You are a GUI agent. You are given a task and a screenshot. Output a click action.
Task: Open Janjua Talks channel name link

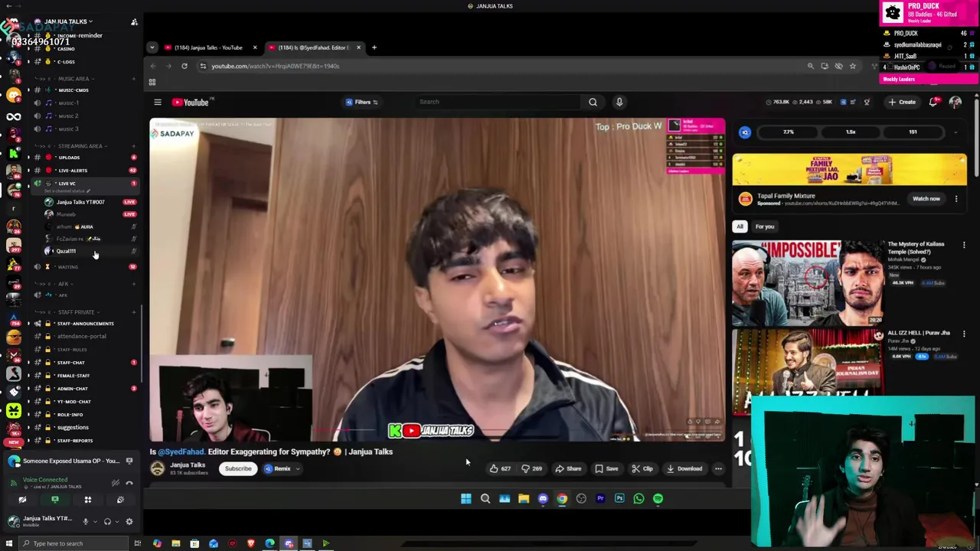(188, 465)
